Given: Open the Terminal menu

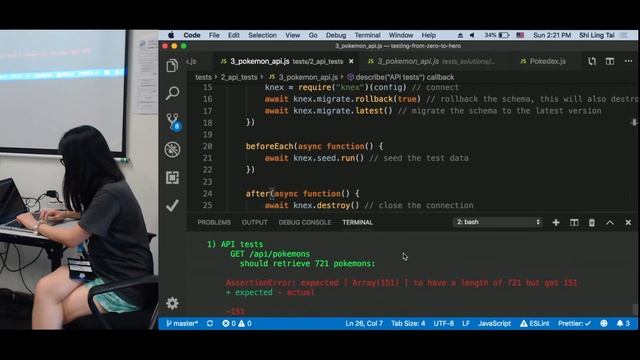Looking at the screenshot, I should pyautogui.click(x=367, y=35).
